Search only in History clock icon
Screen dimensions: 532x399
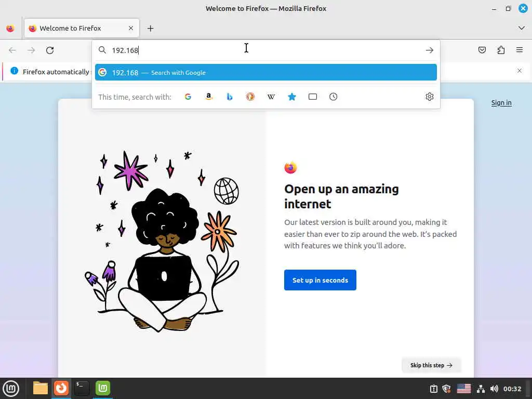333,97
